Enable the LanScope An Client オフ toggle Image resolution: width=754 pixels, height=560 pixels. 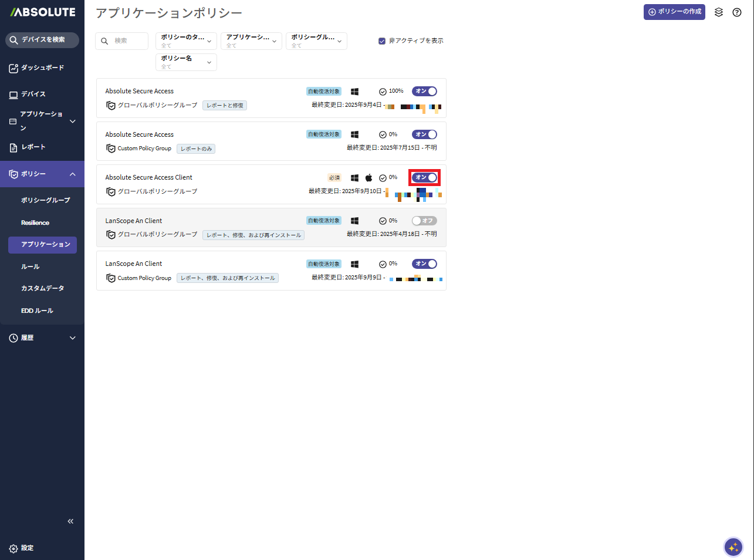pyautogui.click(x=424, y=221)
